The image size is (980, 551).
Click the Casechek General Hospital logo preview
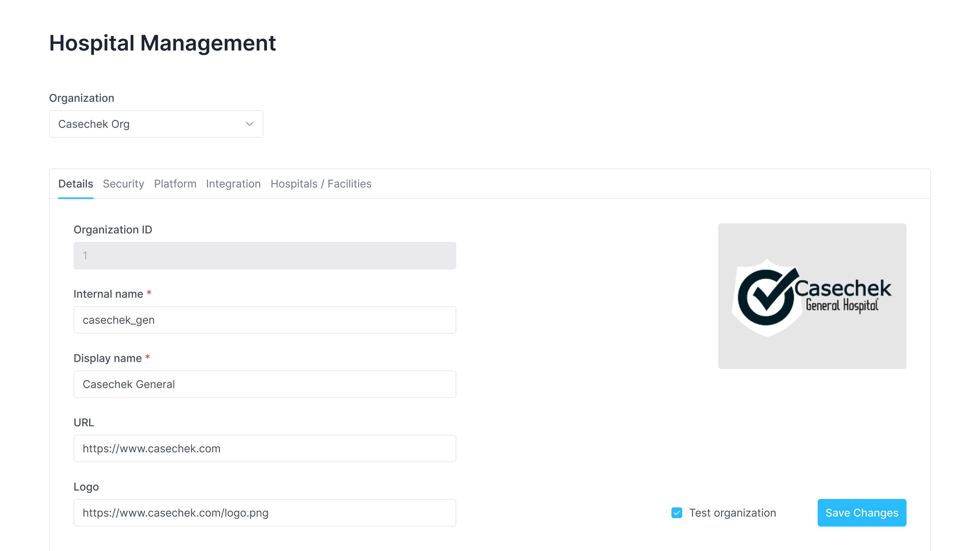[x=812, y=296]
